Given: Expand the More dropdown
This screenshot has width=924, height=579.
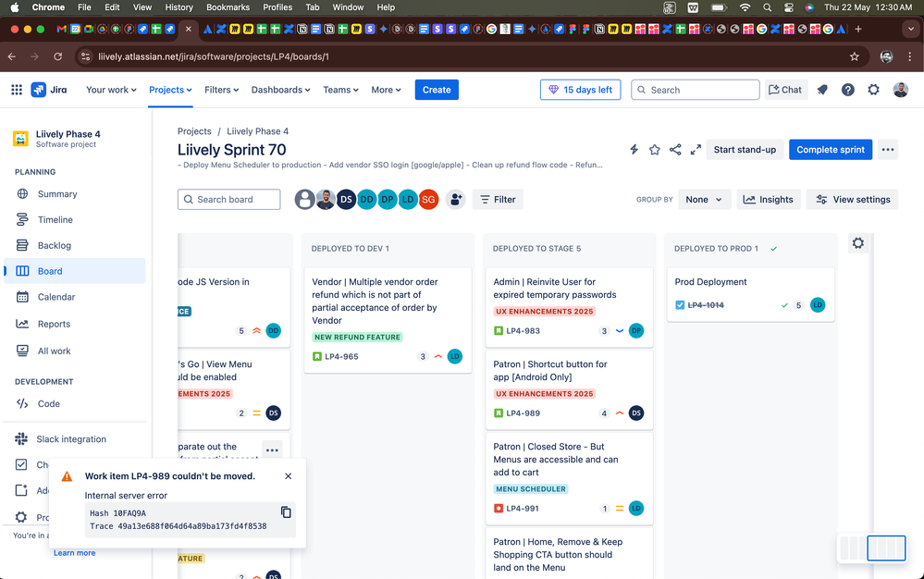Looking at the screenshot, I should (386, 90).
